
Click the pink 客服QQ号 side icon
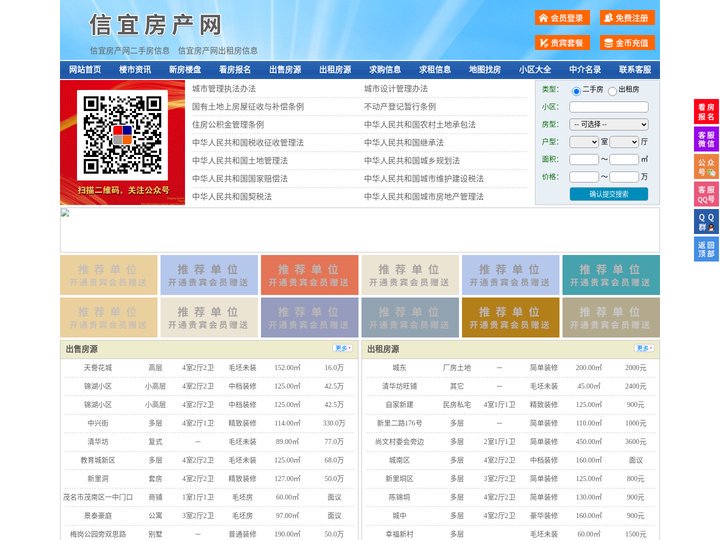[x=706, y=194]
